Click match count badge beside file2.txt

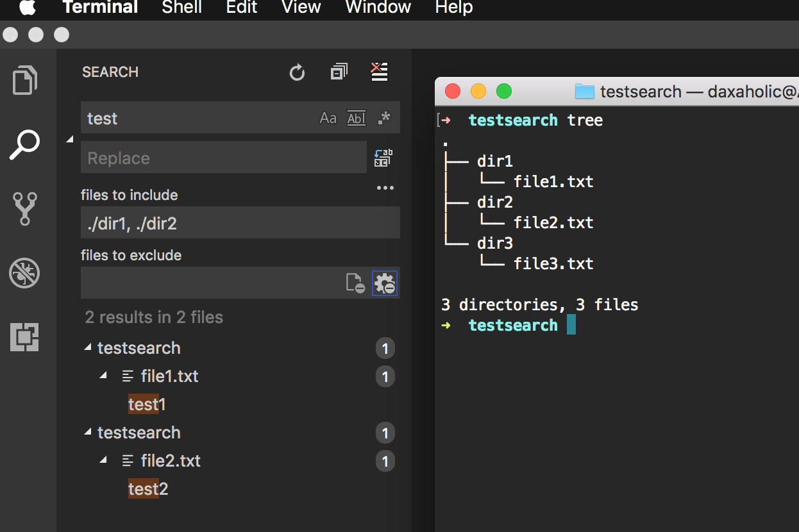click(385, 461)
